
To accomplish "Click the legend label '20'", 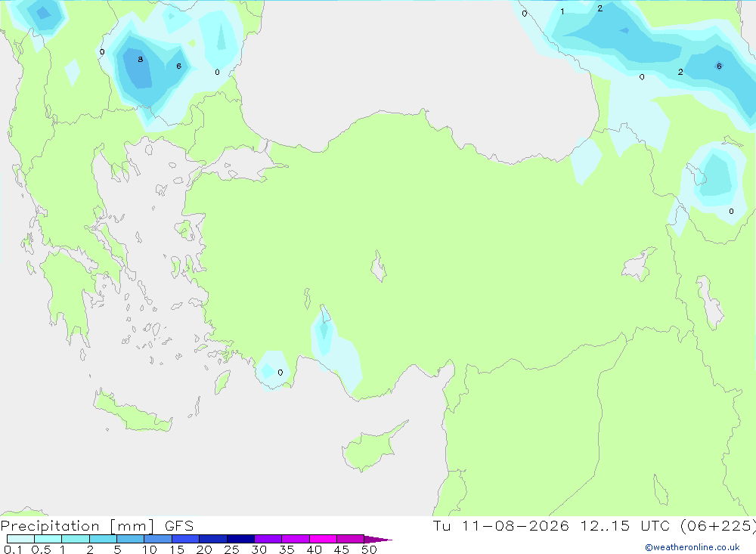I will (x=204, y=549).
